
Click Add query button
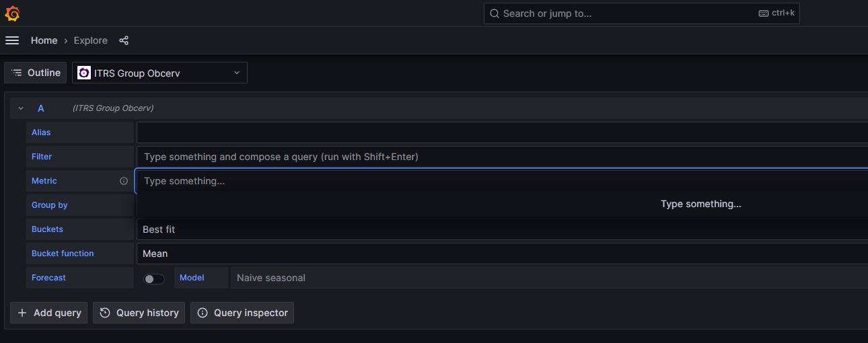[x=48, y=313]
